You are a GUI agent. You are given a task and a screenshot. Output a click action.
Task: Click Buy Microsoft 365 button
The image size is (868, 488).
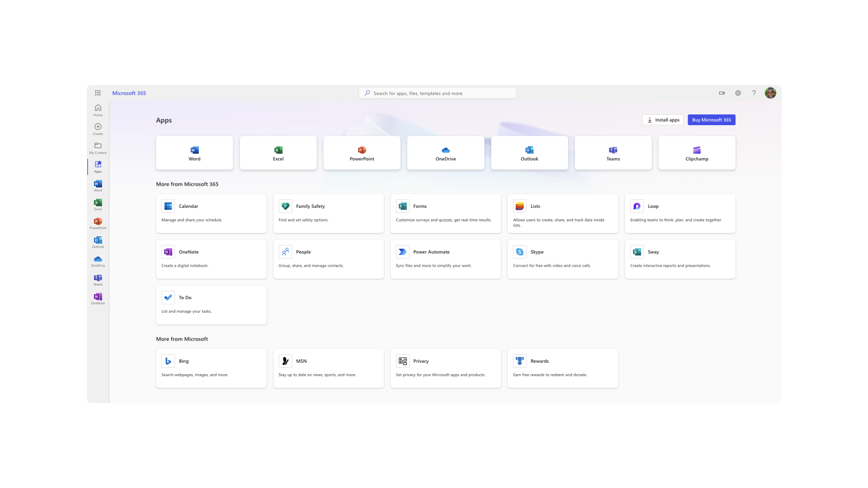[711, 120]
